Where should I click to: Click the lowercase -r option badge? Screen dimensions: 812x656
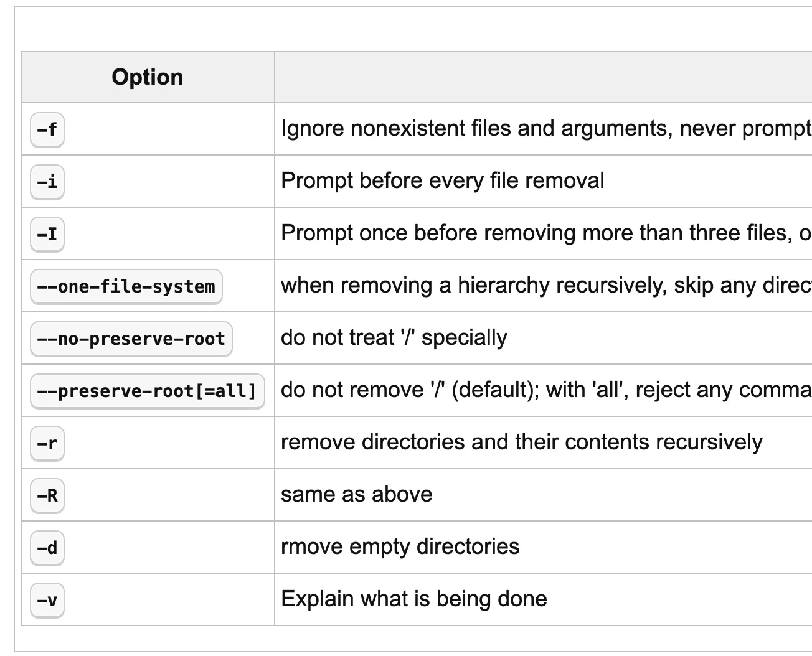pos(47,443)
